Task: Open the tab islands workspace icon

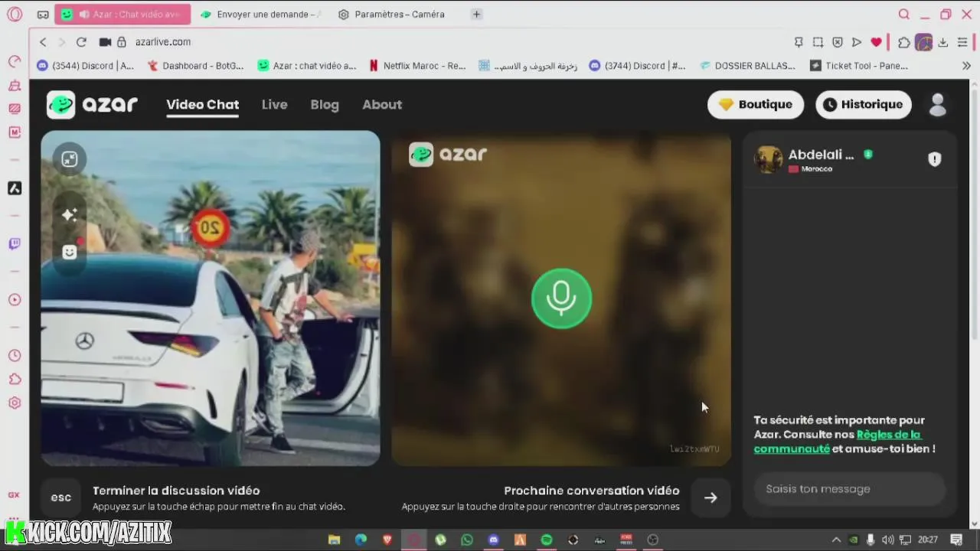Action: [43, 15]
